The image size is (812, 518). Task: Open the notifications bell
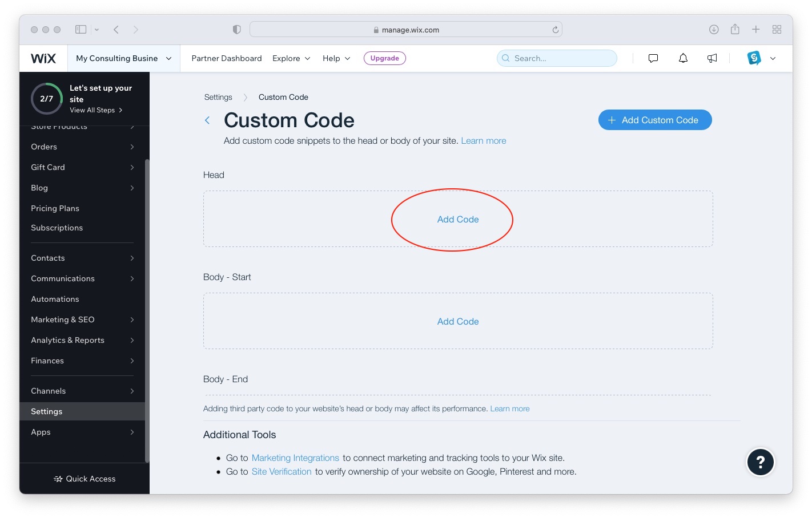(x=683, y=58)
